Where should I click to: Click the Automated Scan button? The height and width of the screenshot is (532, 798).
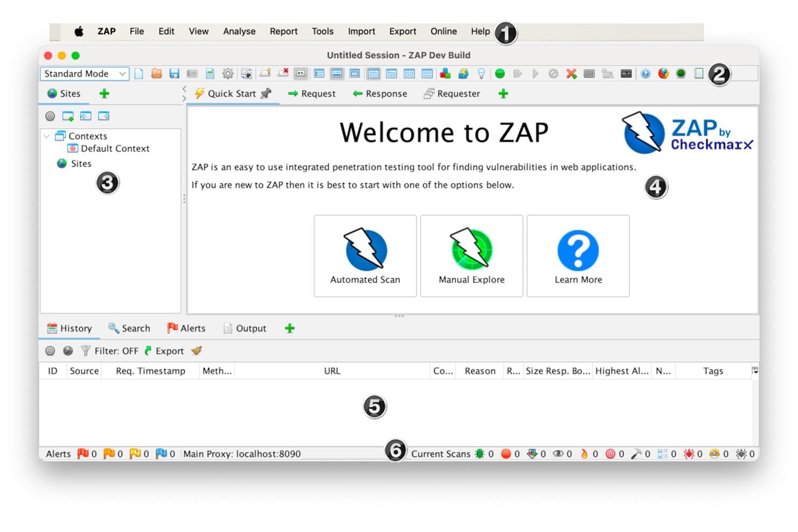coord(365,256)
